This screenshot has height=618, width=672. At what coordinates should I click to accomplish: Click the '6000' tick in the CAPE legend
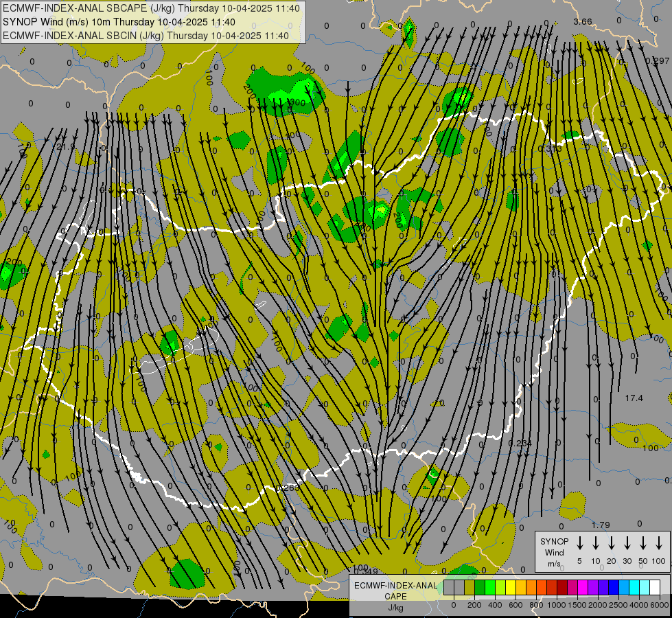tap(660, 605)
